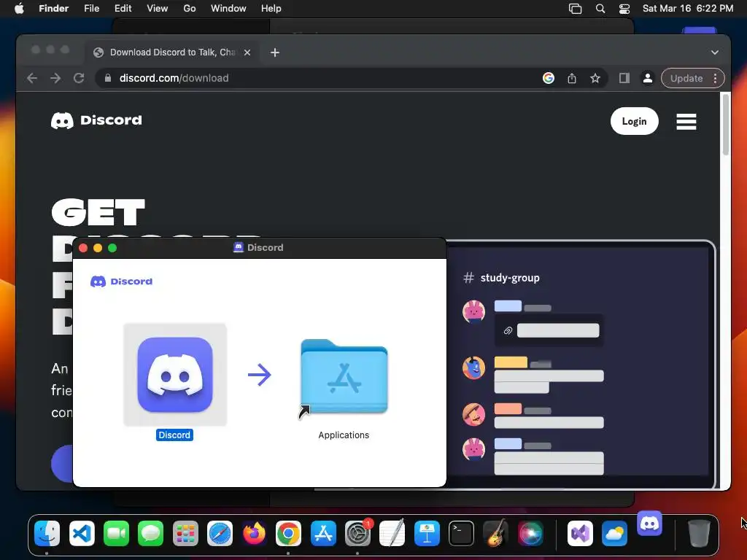Open the View menu

coord(158,9)
